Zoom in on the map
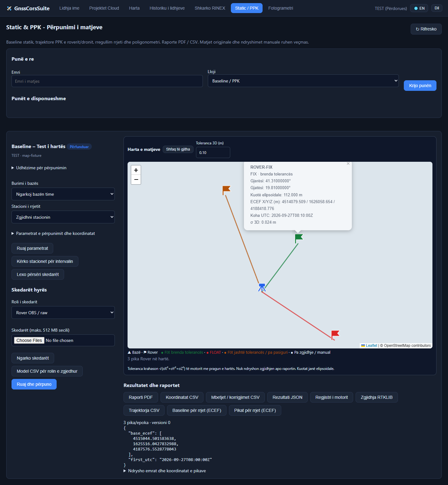 [136, 170]
